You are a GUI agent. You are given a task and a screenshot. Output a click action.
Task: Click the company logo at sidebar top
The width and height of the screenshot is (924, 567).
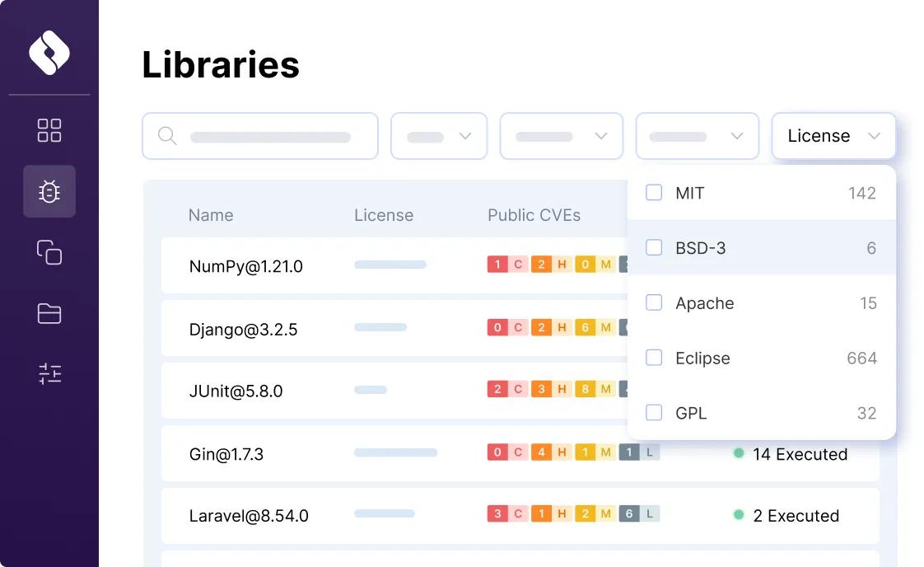49,52
